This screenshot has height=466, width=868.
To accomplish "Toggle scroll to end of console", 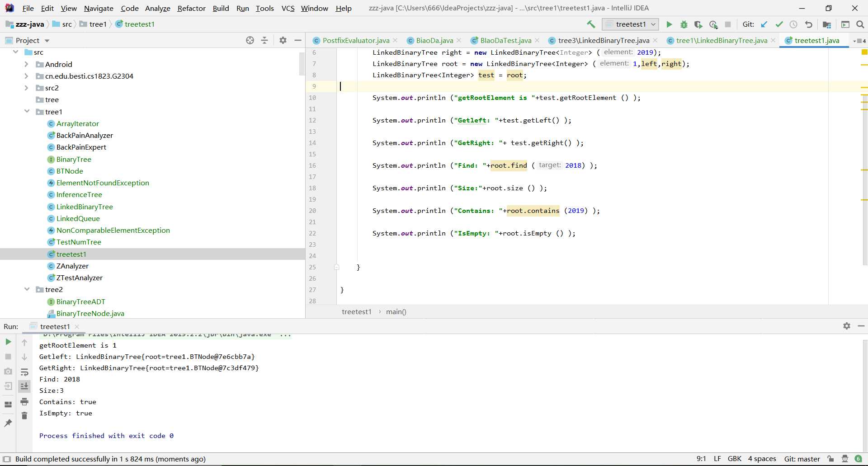I will 24,386.
